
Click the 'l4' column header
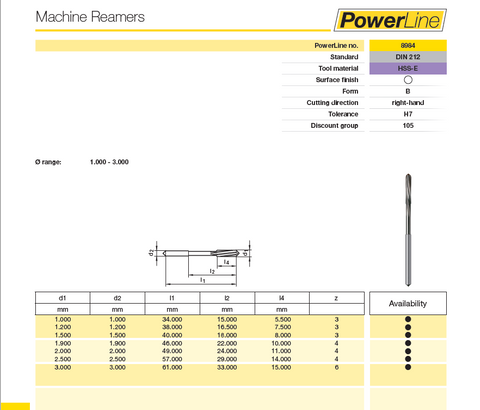point(282,298)
